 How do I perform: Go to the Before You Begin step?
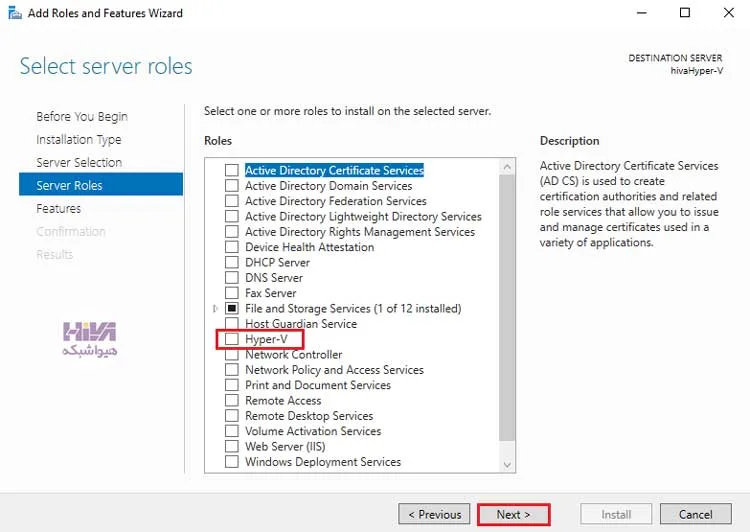point(82,117)
